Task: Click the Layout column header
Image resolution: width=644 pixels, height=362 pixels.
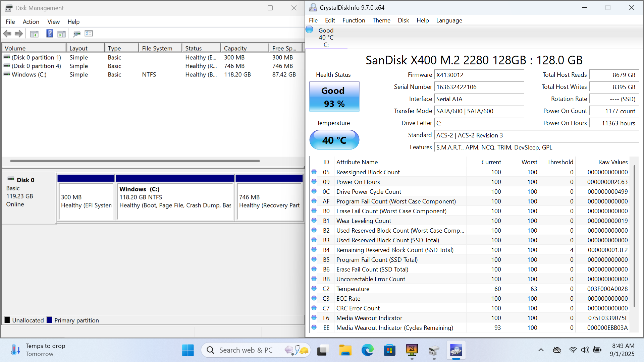Action: click(x=85, y=48)
